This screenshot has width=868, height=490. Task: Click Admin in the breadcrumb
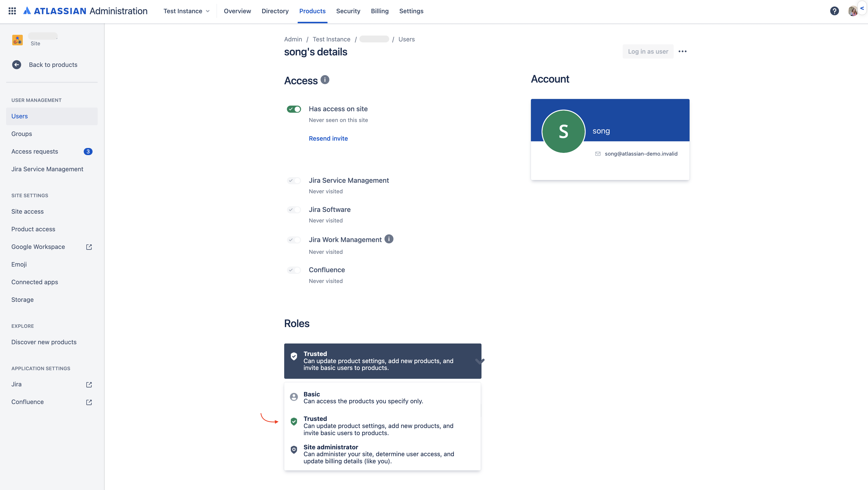point(293,39)
